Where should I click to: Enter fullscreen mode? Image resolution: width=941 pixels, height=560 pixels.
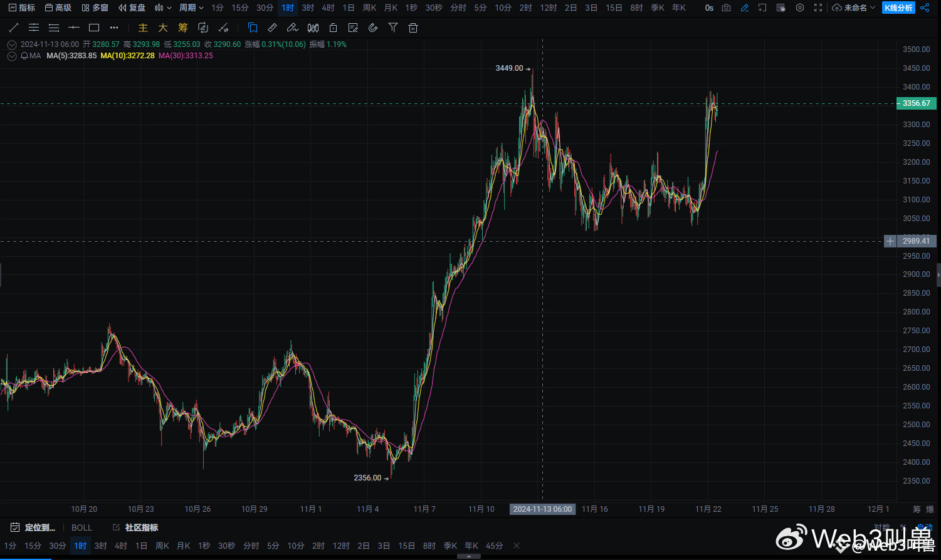(818, 8)
